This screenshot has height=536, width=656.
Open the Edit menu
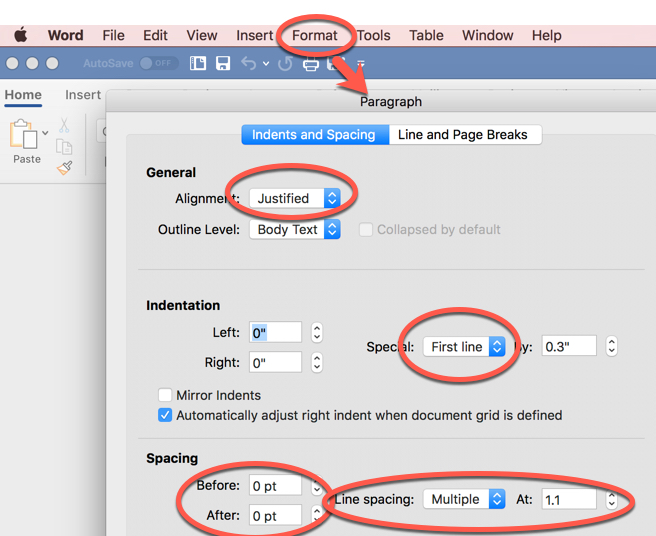[155, 35]
